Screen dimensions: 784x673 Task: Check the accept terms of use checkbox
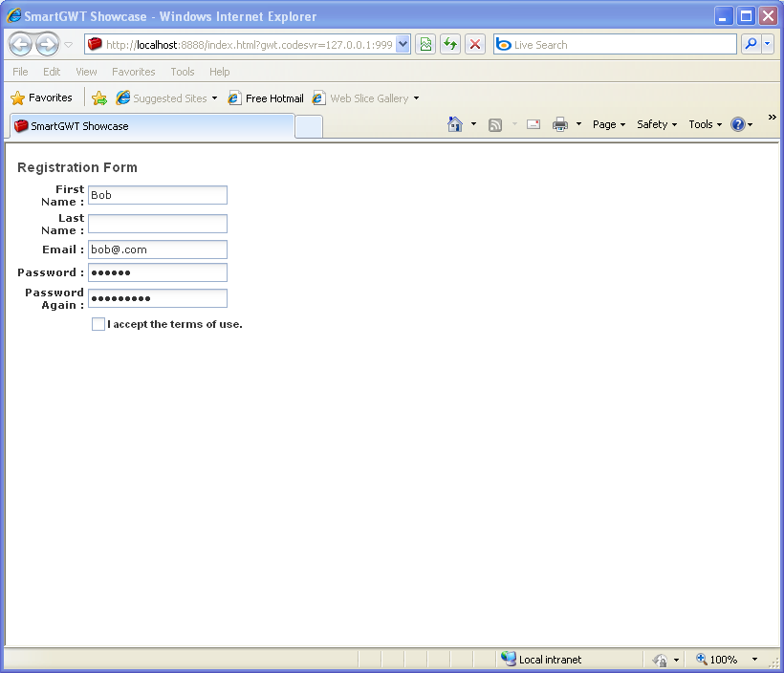click(x=98, y=324)
